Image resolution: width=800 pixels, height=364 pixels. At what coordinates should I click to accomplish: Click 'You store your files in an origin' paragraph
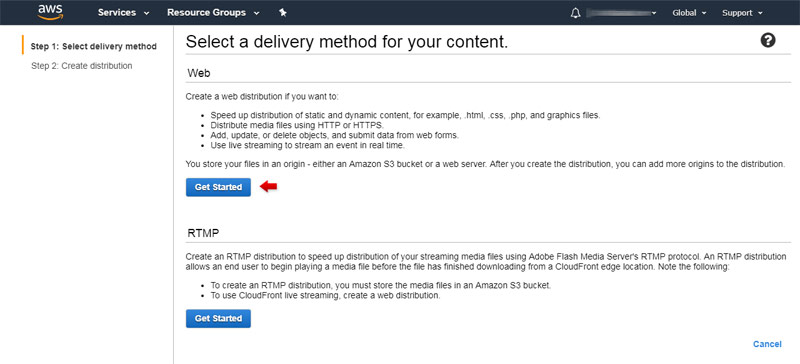(485, 164)
